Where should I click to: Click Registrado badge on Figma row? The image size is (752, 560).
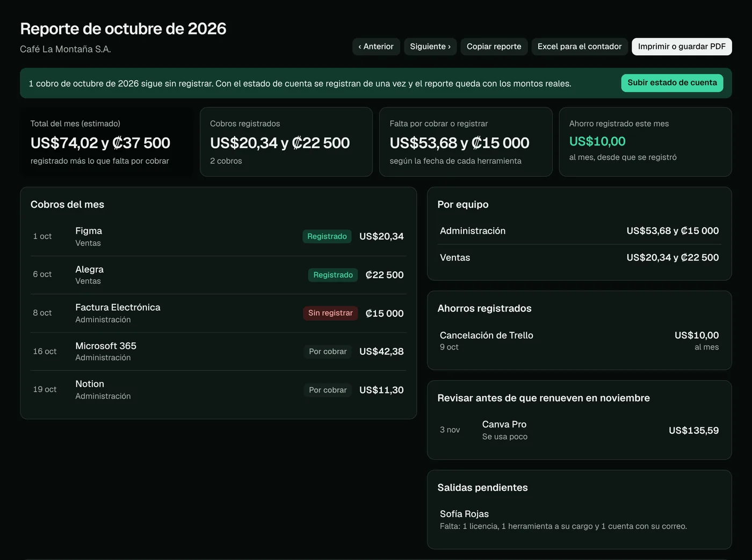click(x=327, y=236)
